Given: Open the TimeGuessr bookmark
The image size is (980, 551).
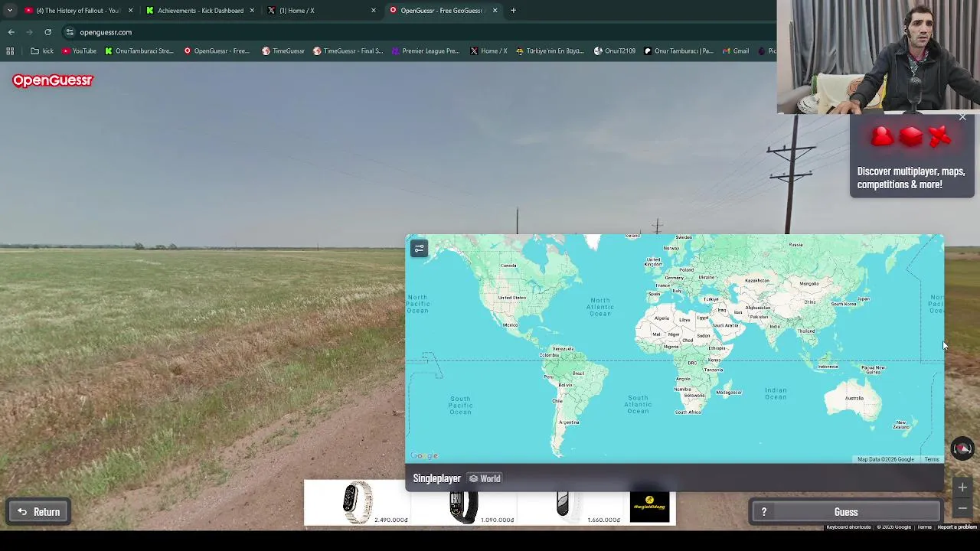Looking at the screenshot, I should tap(283, 51).
